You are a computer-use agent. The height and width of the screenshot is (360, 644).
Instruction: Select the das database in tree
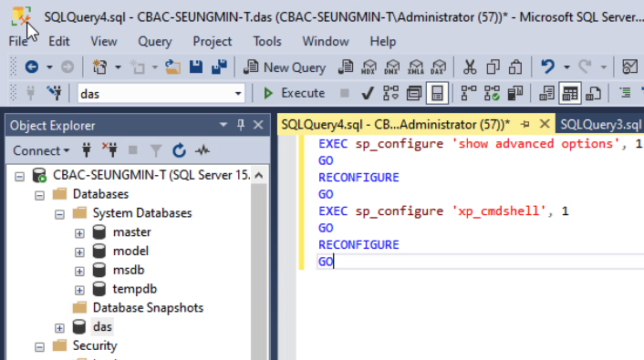(x=102, y=327)
